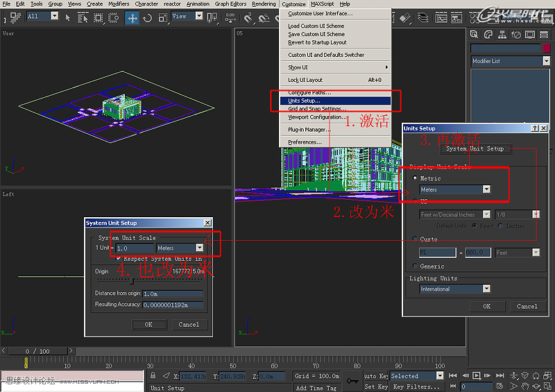Click the System Unit Setup button
Screen dimensions: 555x392
(x=475, y=148)
